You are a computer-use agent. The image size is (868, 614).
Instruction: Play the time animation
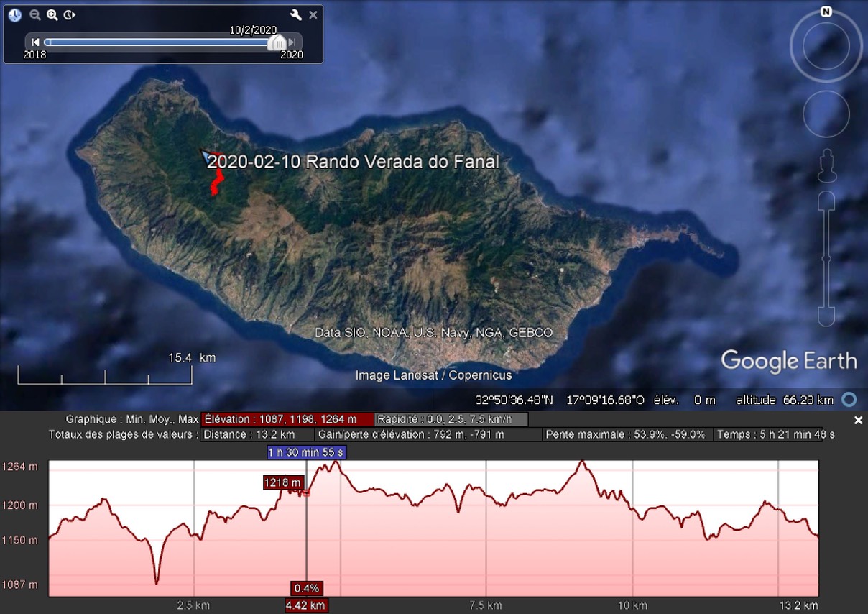coord(70,14)
